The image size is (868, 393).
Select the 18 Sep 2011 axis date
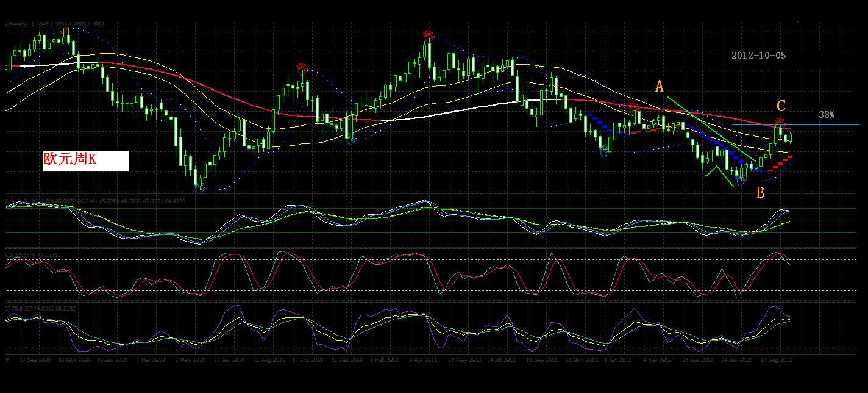point(542,360)
